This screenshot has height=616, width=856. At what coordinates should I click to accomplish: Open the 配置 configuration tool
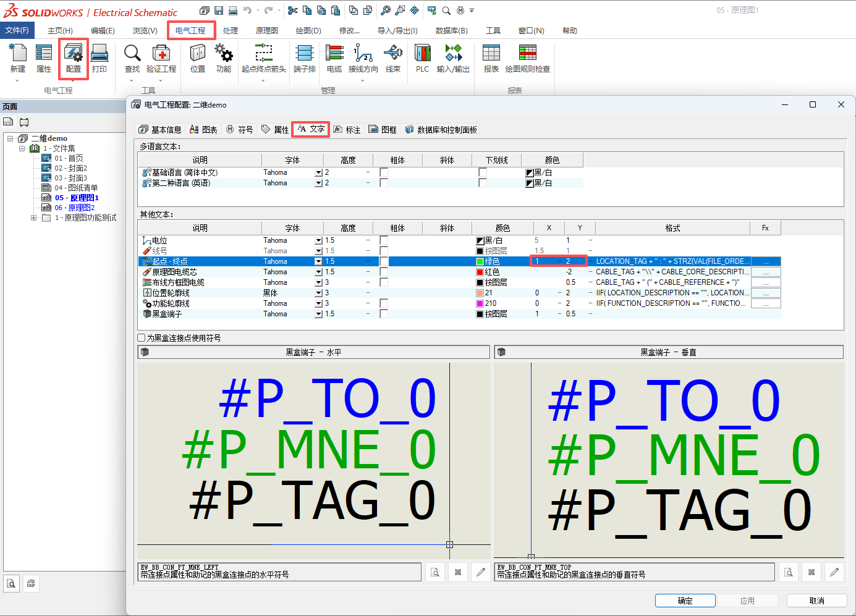click(x=74, y=59)
